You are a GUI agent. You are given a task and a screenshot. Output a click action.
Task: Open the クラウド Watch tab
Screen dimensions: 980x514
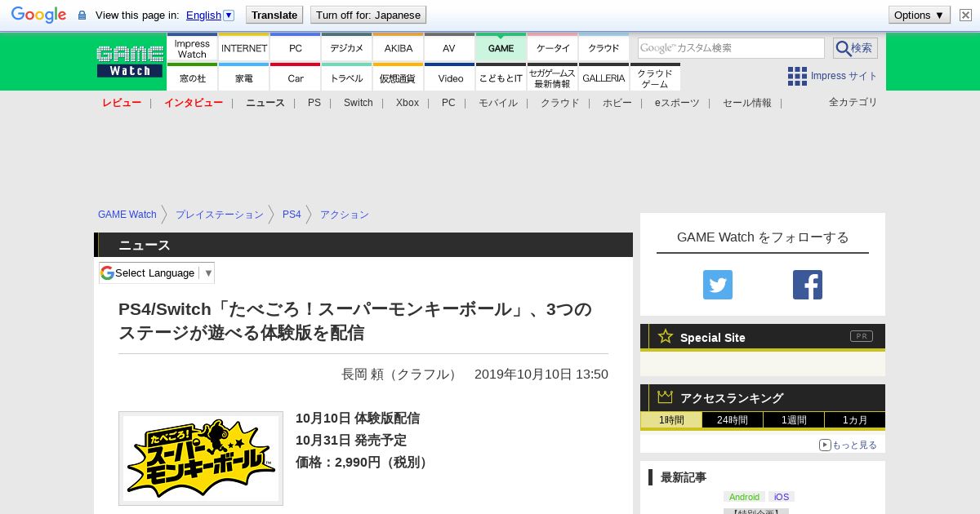tap(604, 48)
